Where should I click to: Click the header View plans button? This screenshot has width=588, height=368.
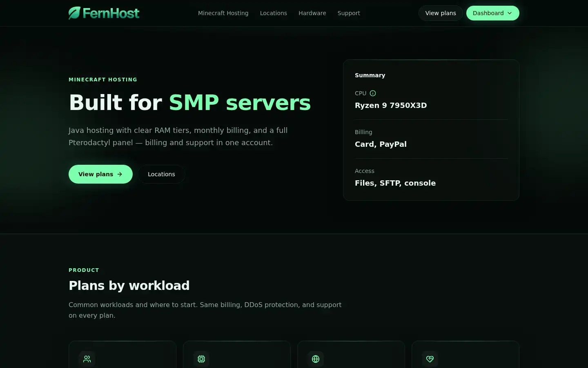click(441, 13)
